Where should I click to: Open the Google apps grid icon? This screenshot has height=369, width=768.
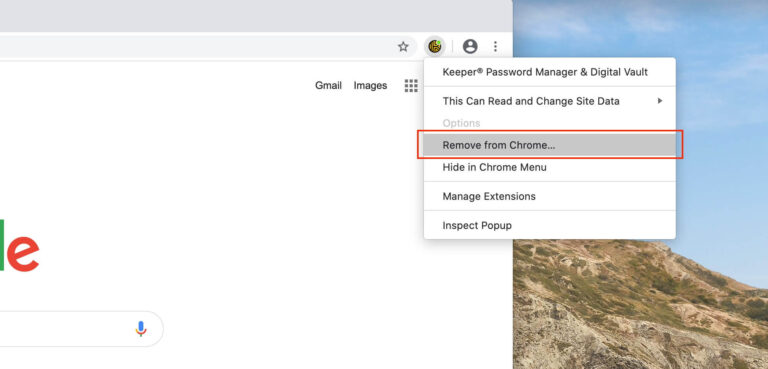click(x=411, y=86)
